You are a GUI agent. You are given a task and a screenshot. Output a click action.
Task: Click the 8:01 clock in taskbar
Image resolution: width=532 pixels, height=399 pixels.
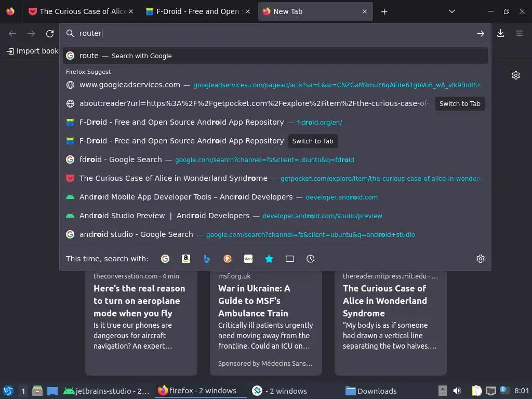[x=522, y=391]
